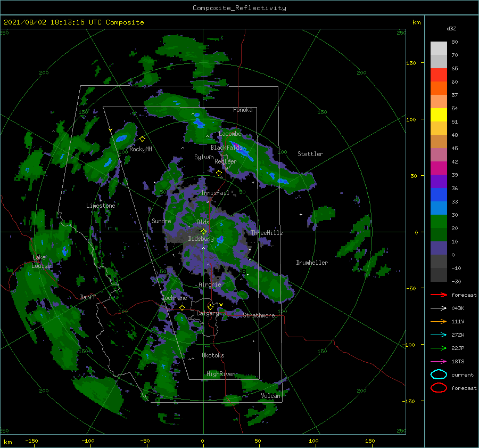Click the red forecast ellipse icon
This screenshot has width=479, height=448.
click(439, 388)
